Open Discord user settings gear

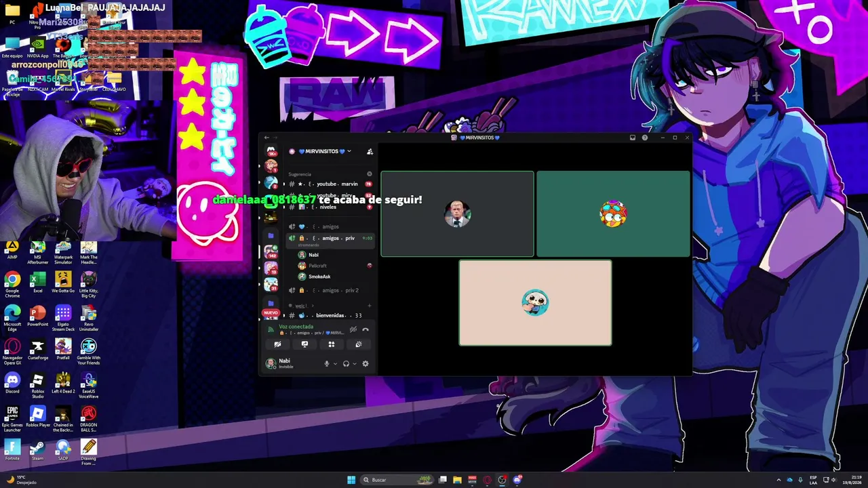click(366, 364)
